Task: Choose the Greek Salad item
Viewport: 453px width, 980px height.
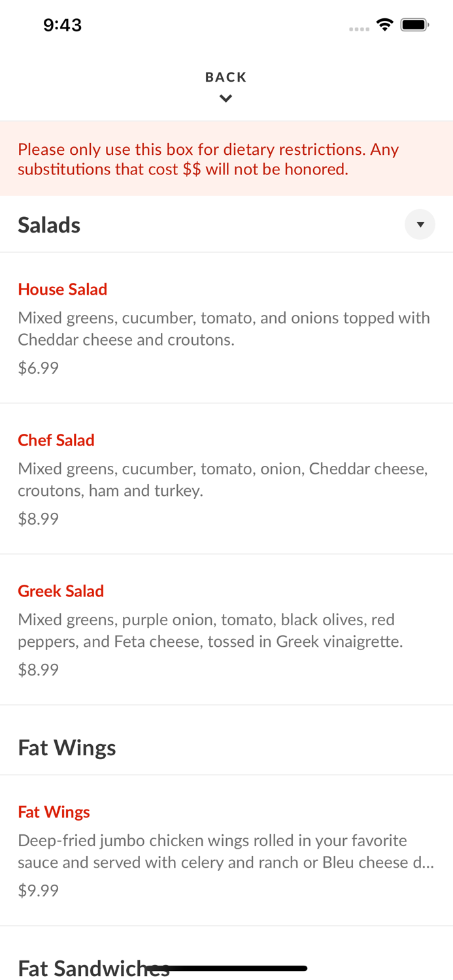Action: coord(61,591)
